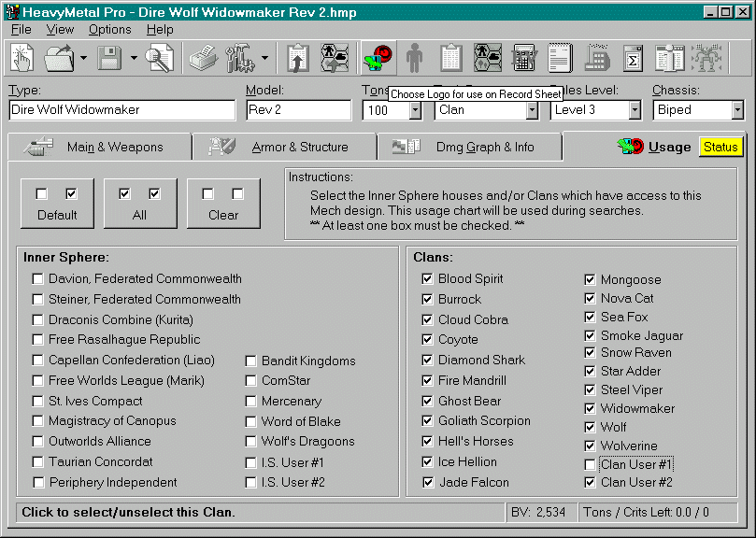Click the magnifier search document icon
The height and width of the screenshot is (538, 756).
tap(160, 58)
